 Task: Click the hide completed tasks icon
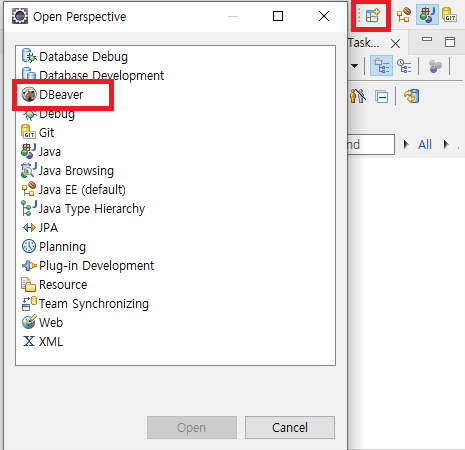click(357, 96)
